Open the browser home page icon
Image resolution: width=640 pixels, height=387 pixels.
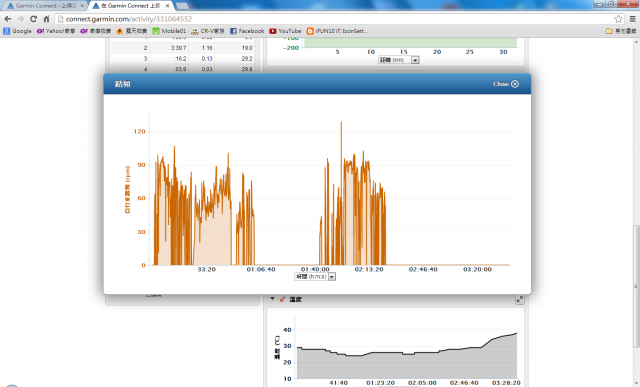click(x=46, y=19)
